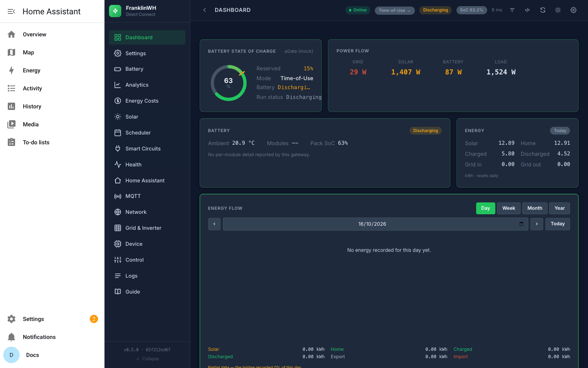Open the calendar picker on date field
Viewport: 588px width, 368px height.
click(521, 224)
